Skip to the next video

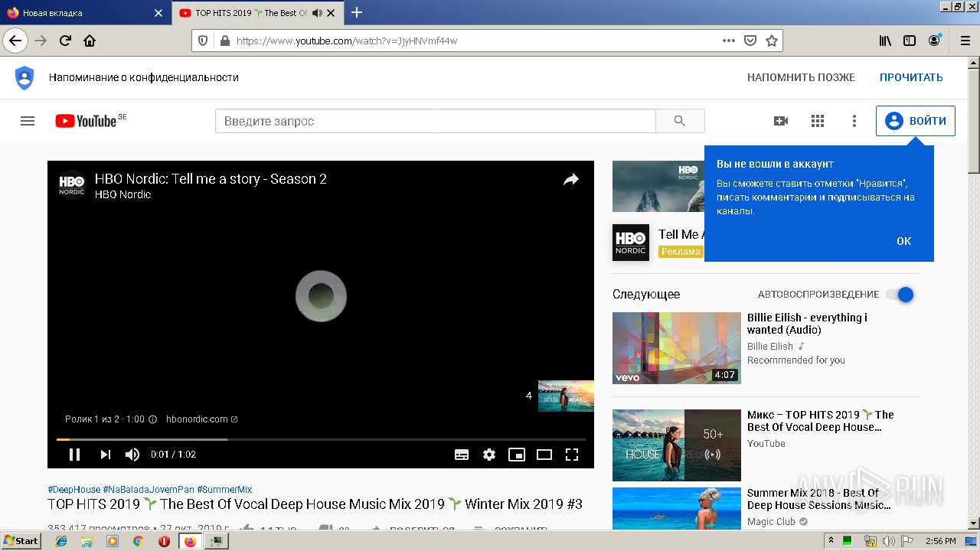coord(105,455)
